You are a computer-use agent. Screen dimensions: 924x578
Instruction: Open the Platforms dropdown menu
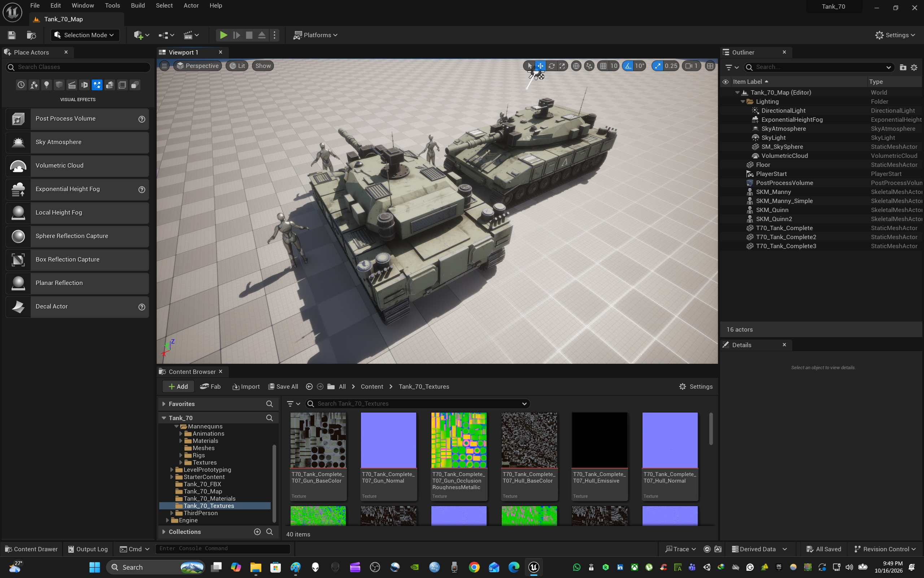tap(315, 35)
